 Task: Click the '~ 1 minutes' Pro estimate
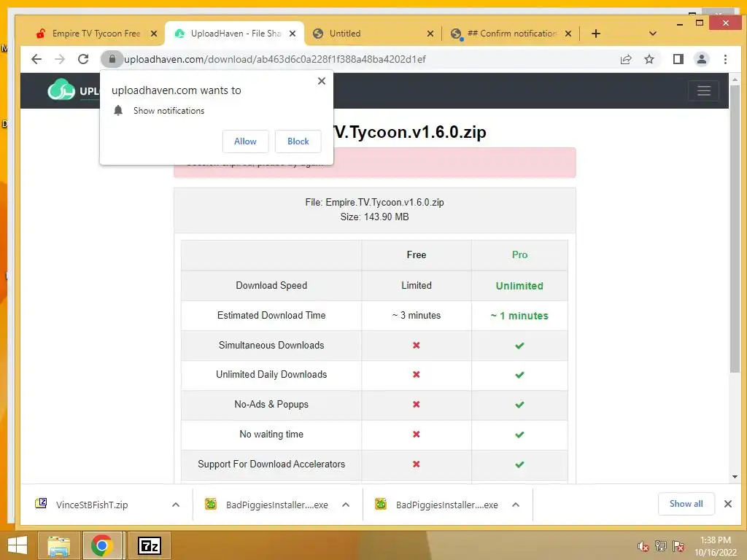point(519,316)
